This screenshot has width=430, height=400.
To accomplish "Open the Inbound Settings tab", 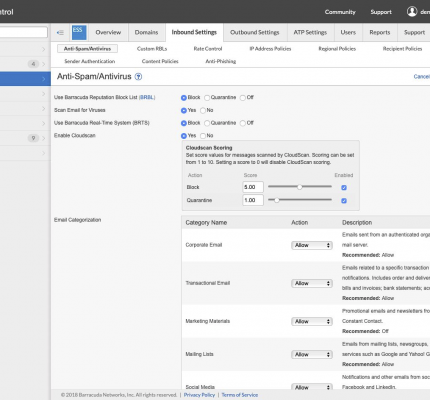I will point(194,32).
